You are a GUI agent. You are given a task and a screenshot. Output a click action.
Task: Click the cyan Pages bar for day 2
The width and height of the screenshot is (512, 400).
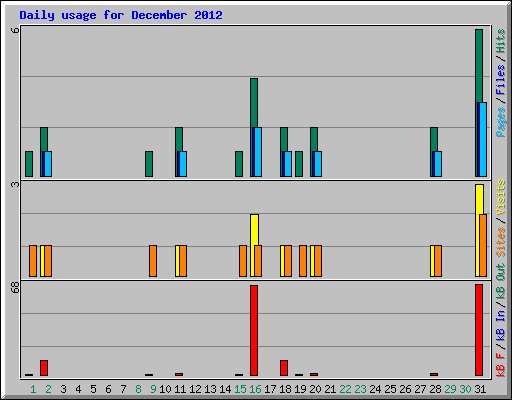click(48, 164)
